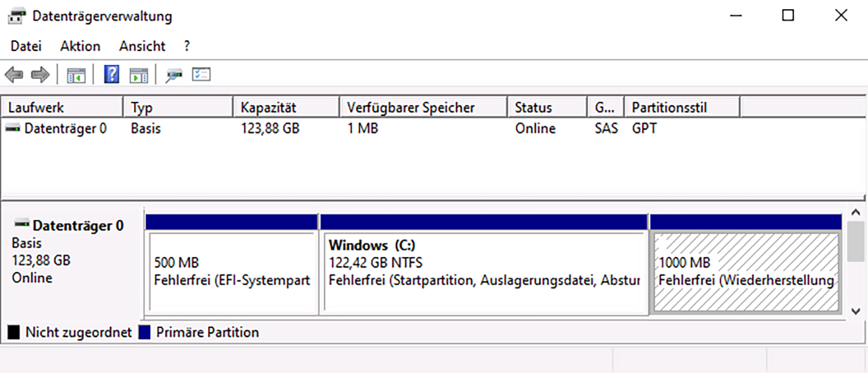Select the Windows (C:) partition block
868x373 pixels.
coord(484,272)
